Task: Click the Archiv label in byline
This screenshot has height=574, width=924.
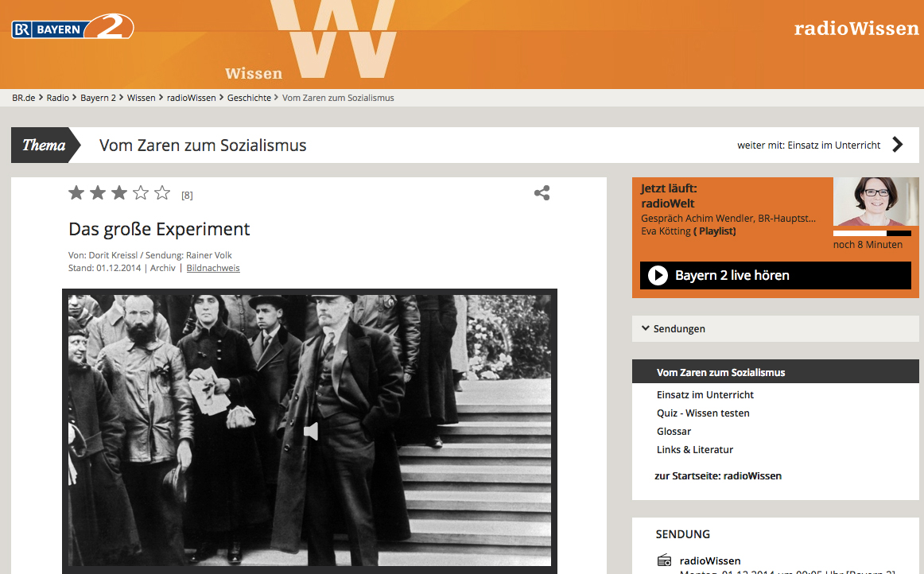Action: [x=163, y=268]
